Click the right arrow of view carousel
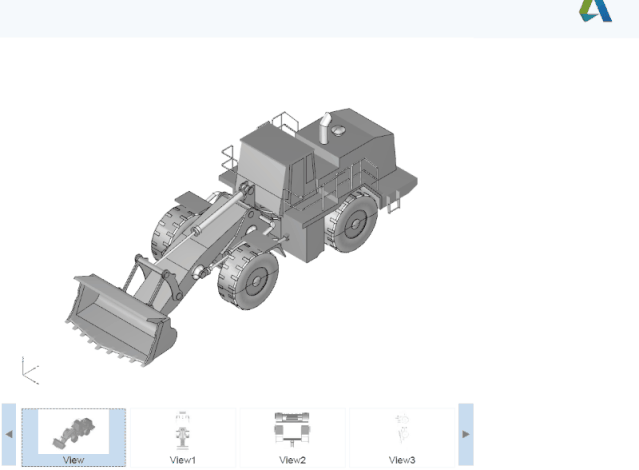This screenshot has height=470, width=639. point(466,435)
